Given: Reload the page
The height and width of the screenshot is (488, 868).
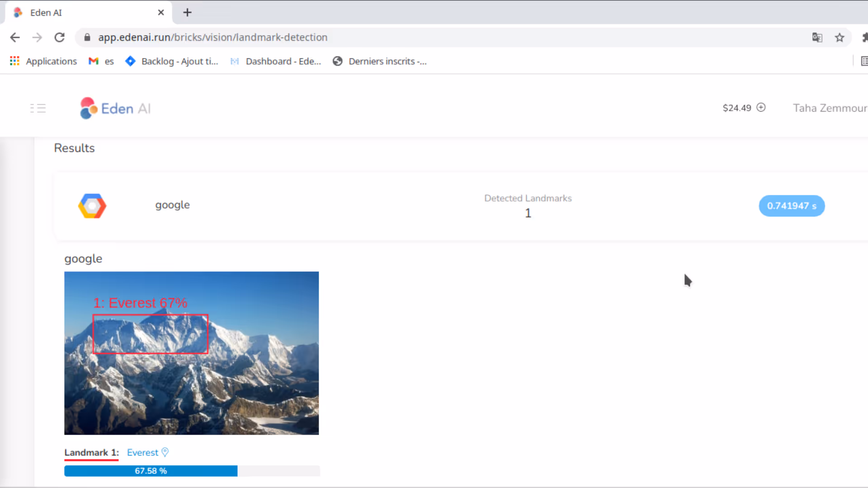Looking at the screenshot, I should click(x=59, y=38).
